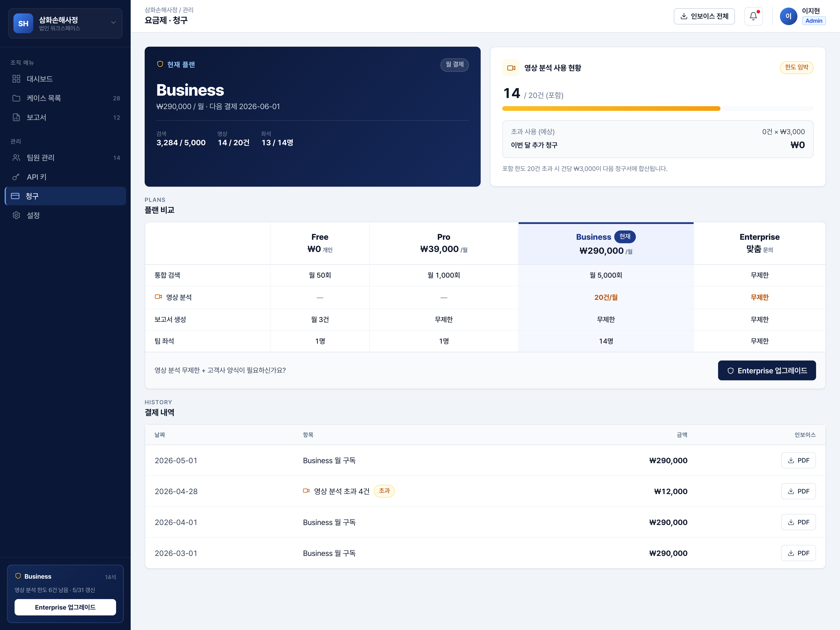Click the 팀원 관리 people icon
This screenshot has height=630, width=840.
coord(16,157)
